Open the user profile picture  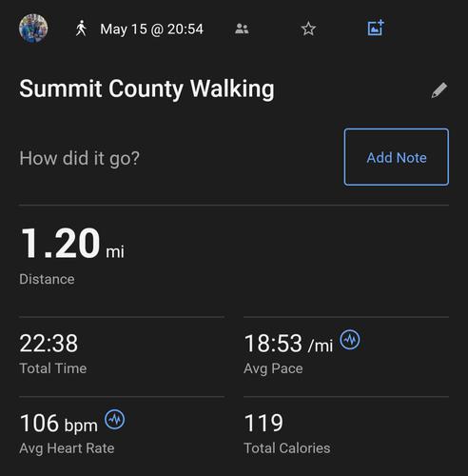click(x=33, y=29)
